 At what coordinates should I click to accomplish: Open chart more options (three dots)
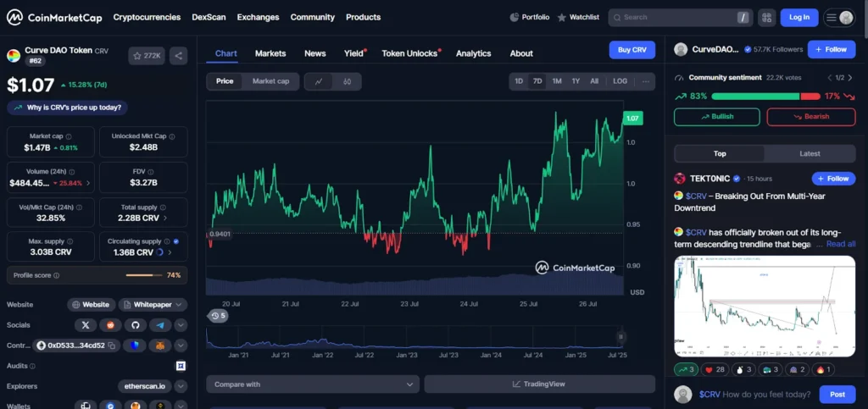(x=645, y=81)
